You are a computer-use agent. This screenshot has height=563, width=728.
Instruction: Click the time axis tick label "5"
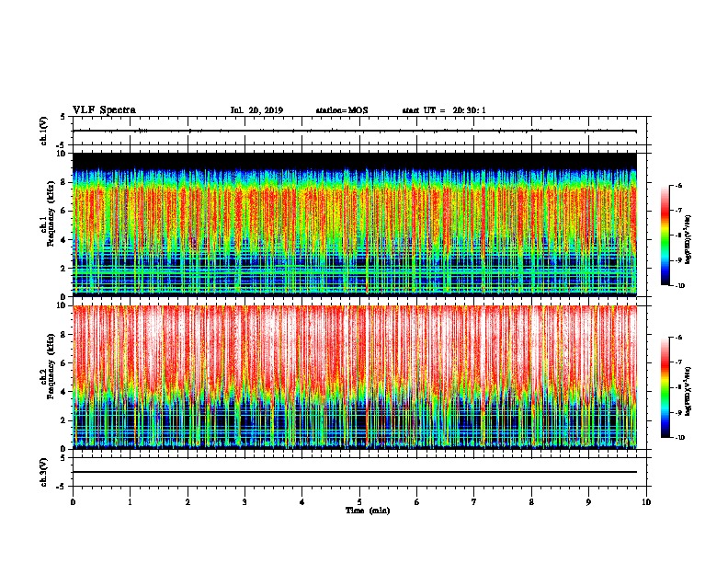tap(359, 502)
